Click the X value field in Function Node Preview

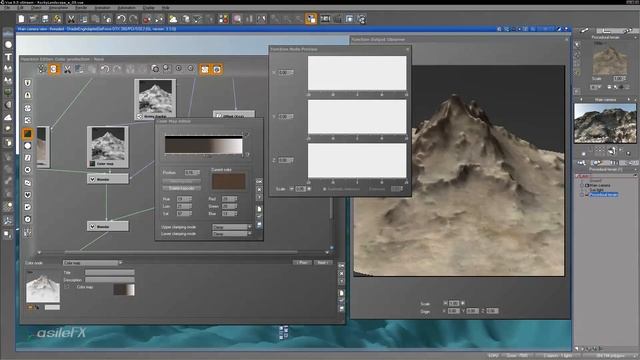click(285, 72)
